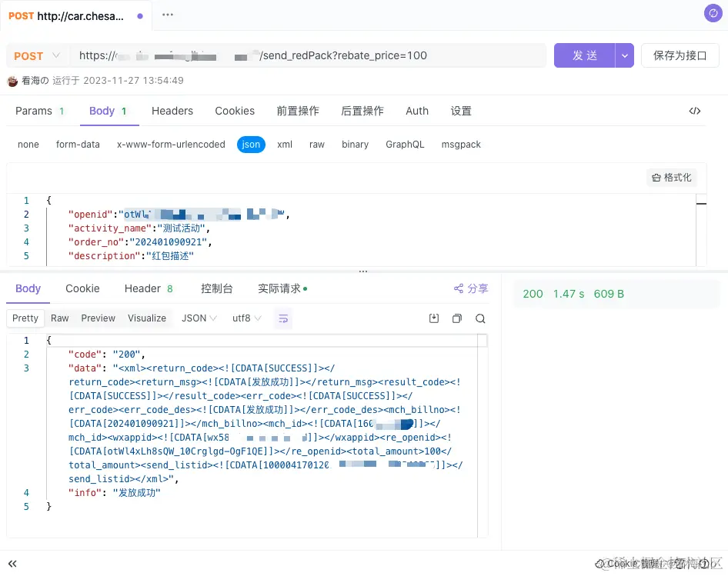Open the response Cookie tab
The width and height of the screenshot is (728, 576).
point(82,288)
